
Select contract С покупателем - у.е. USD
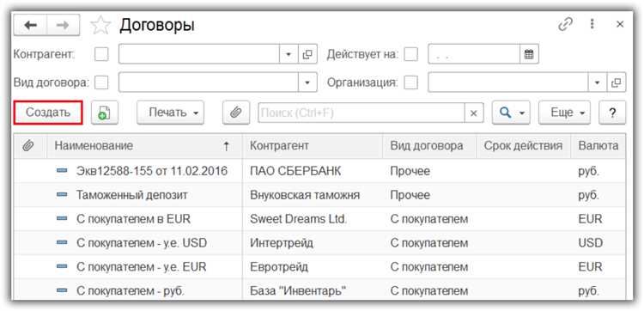142,243
